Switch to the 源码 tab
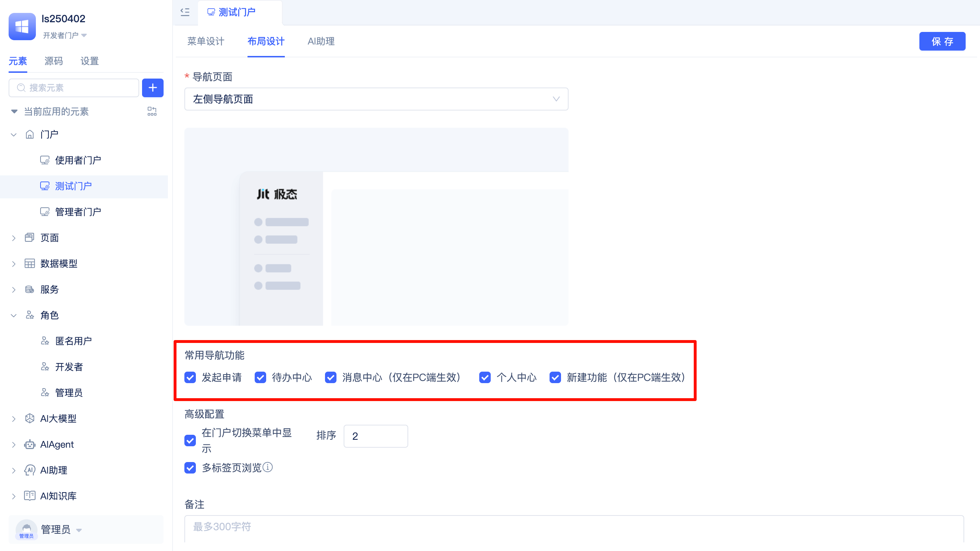The height and width of the screenshot is (551, 980). (x=54, y=61)
